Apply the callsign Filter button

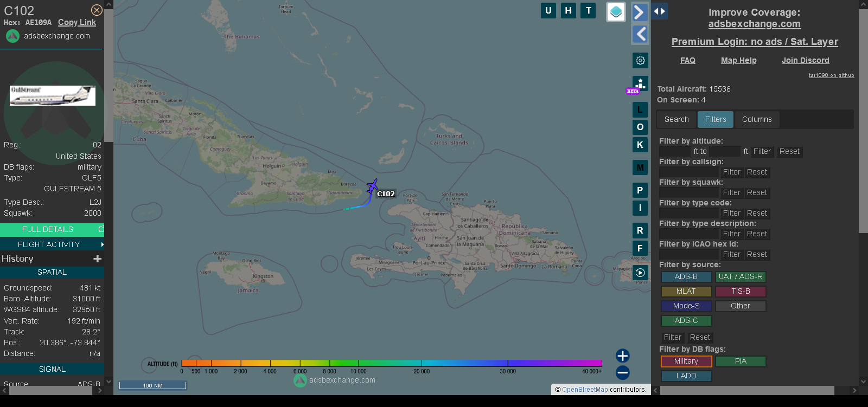coord(731,172)
